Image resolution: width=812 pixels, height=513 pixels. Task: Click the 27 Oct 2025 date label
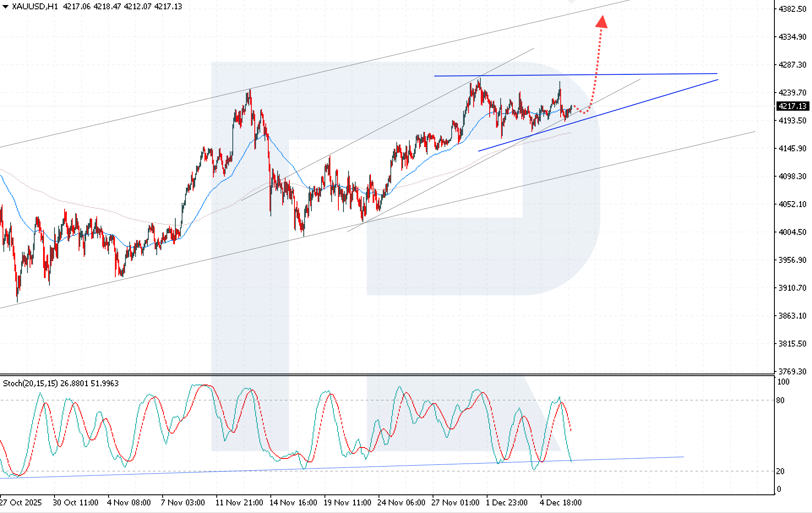click(21, 502)
